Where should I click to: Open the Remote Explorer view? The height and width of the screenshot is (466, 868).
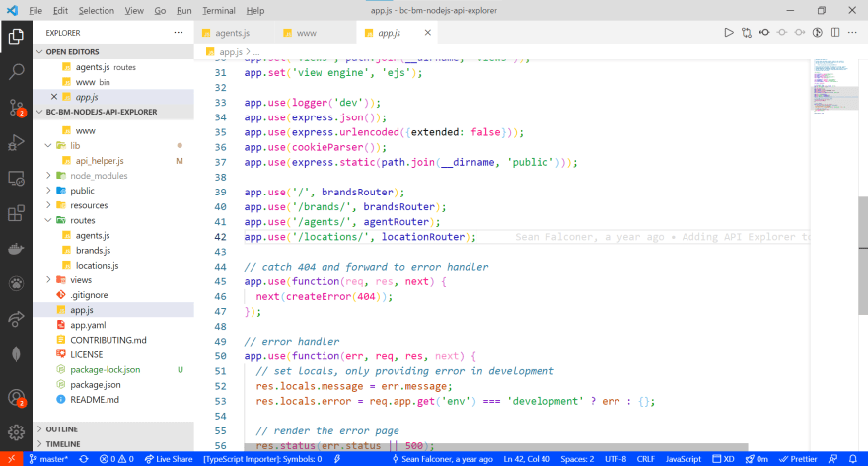coord(16,179)
